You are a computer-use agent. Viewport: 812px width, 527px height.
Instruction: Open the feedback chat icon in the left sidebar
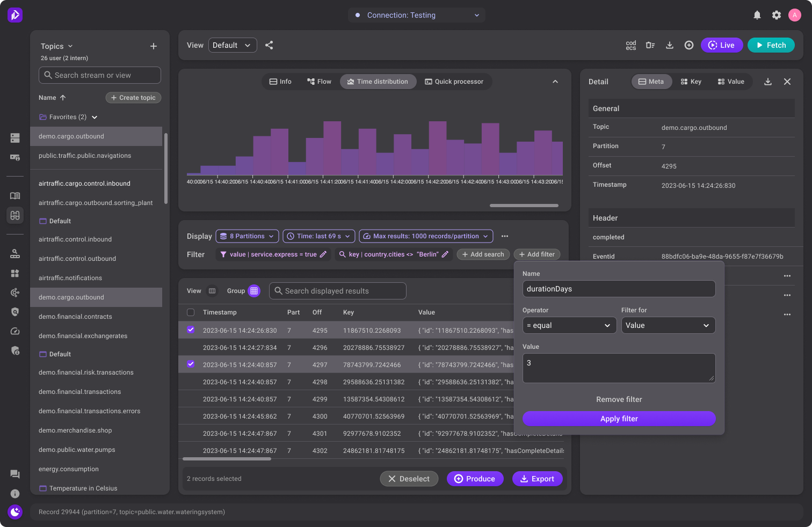click(x=15, y=474)
